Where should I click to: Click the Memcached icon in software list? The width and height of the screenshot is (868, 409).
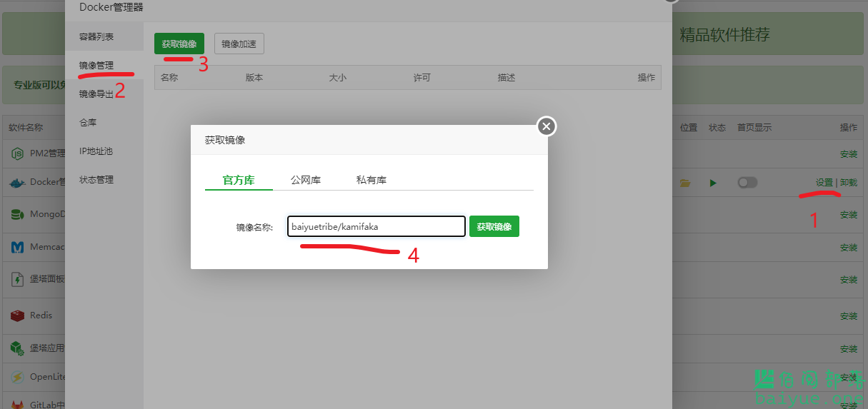coord(17,248)
